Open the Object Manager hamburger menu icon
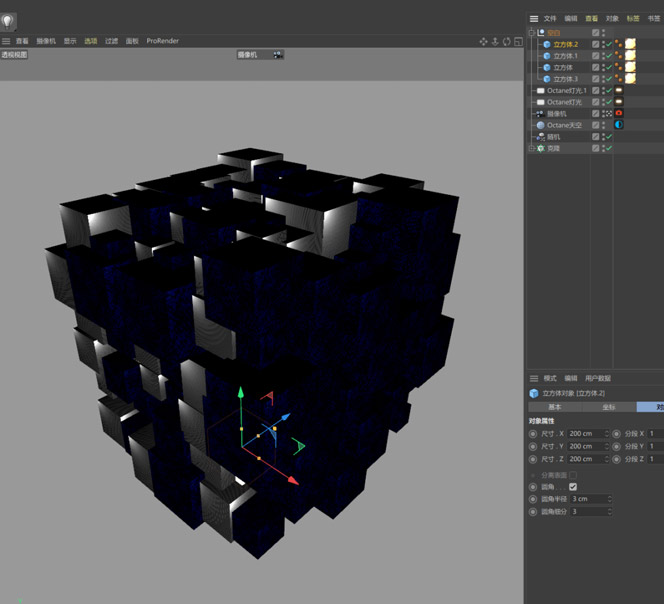Image resolution: width=664 pixels, height=604 pixels. (x=534, y=18)
